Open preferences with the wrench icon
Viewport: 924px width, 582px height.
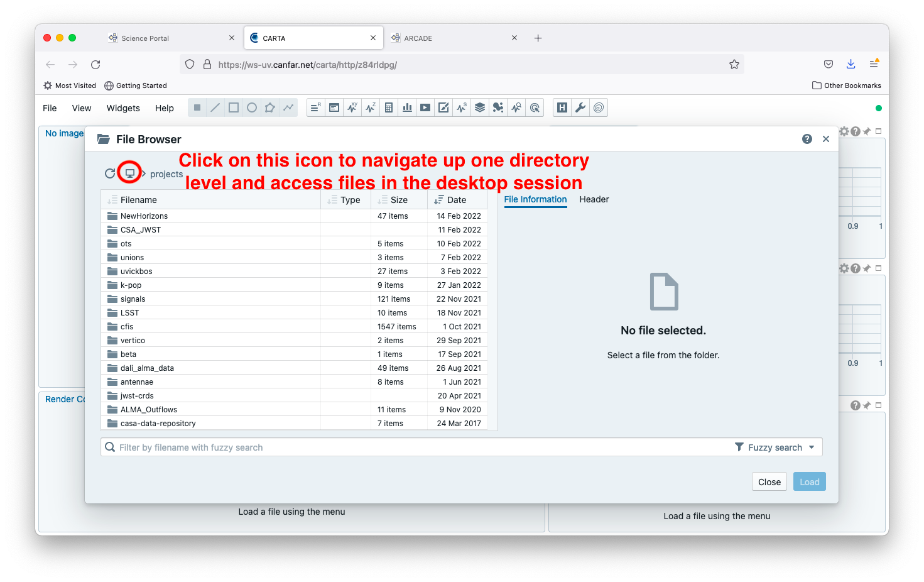[580, 107]
